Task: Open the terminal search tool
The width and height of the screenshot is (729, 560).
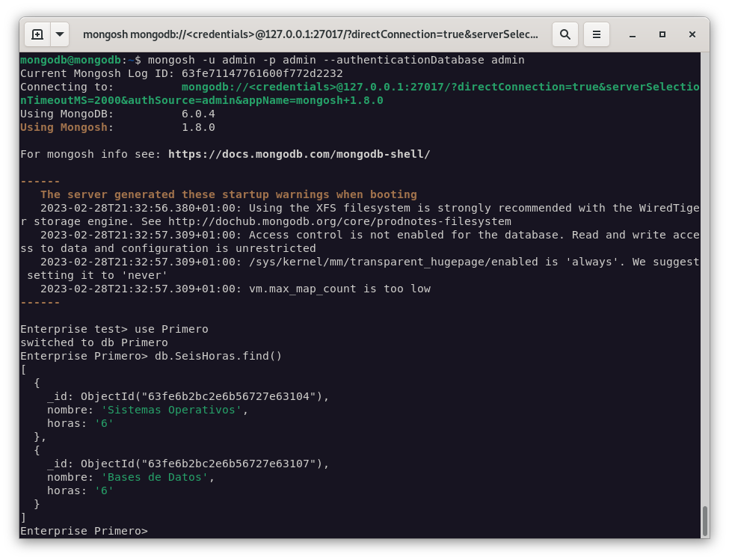Action: (x=565, y=34)
